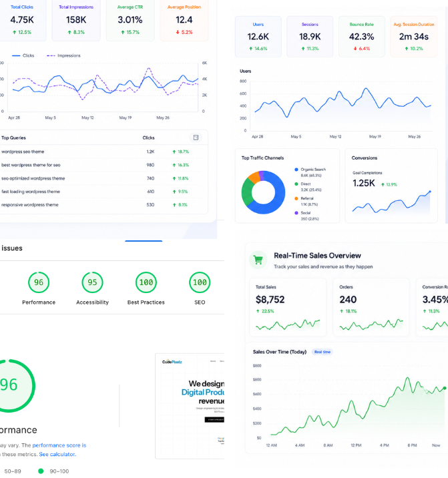The image size is (448, 478).
Task: Open the 'See calculator.' link
Action: point(57,454)
